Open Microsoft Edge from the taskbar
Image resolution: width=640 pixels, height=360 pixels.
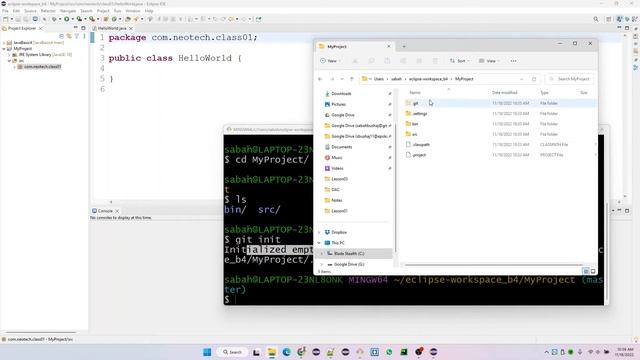287,352
